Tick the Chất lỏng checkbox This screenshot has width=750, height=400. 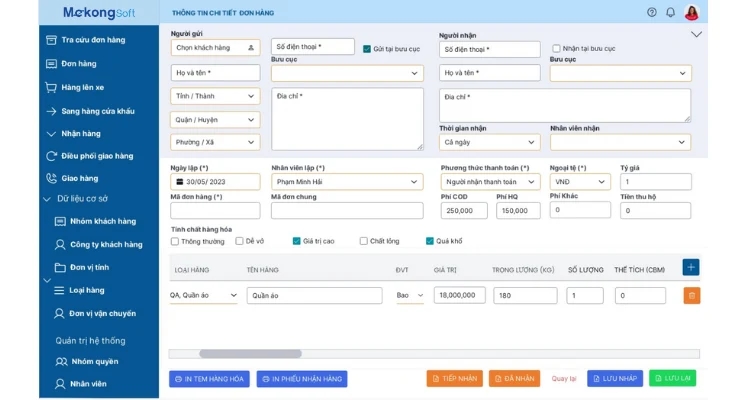click(x=364, y=241)
